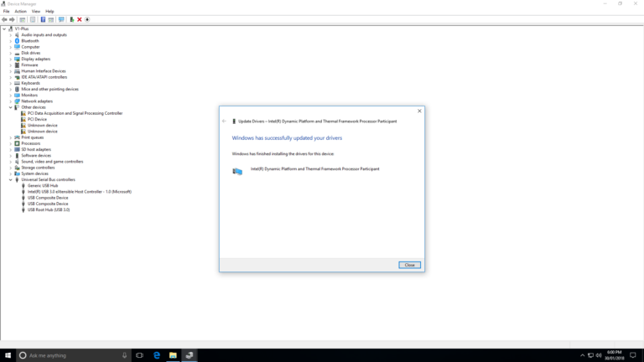
Task: Select the Display adapters category icon
Action: 17,59
